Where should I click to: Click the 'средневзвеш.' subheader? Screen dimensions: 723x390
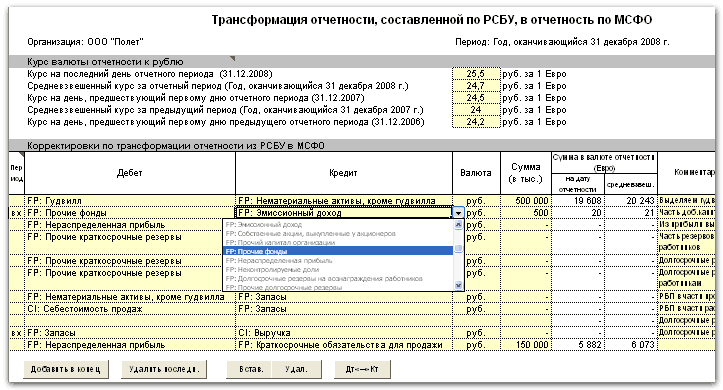(631, 184)
